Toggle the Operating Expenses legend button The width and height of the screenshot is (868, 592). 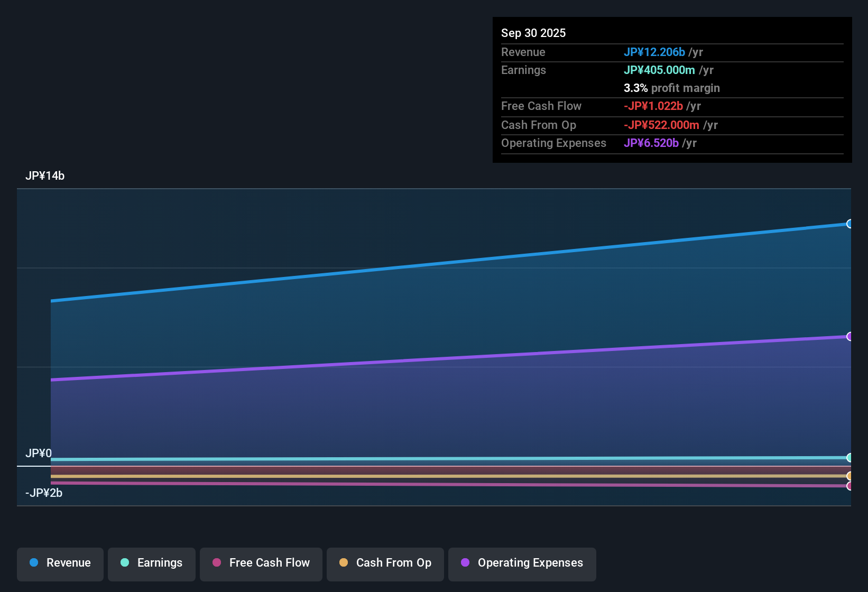pyautogui.click(x=522, y=564)
